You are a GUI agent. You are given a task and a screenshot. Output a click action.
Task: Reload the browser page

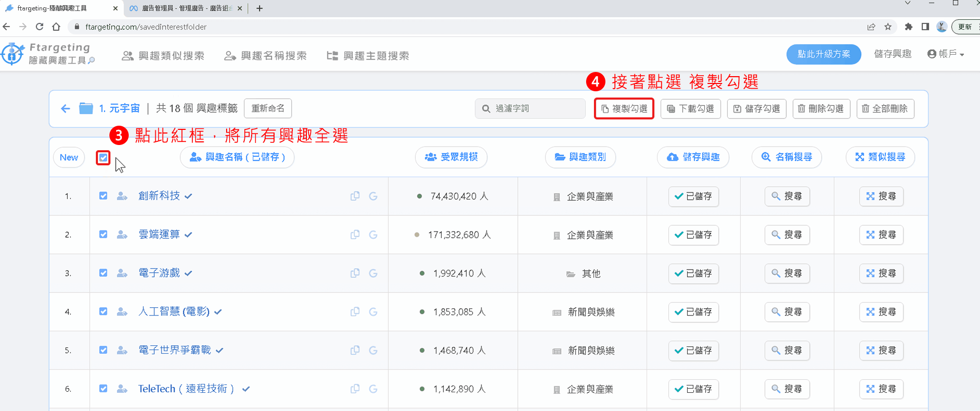point(40,27)
